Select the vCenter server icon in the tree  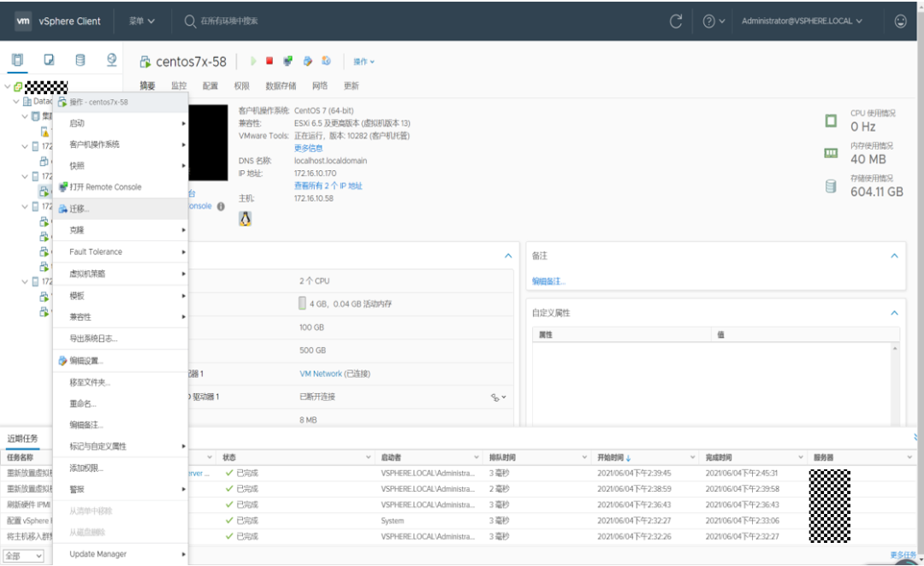18,87
